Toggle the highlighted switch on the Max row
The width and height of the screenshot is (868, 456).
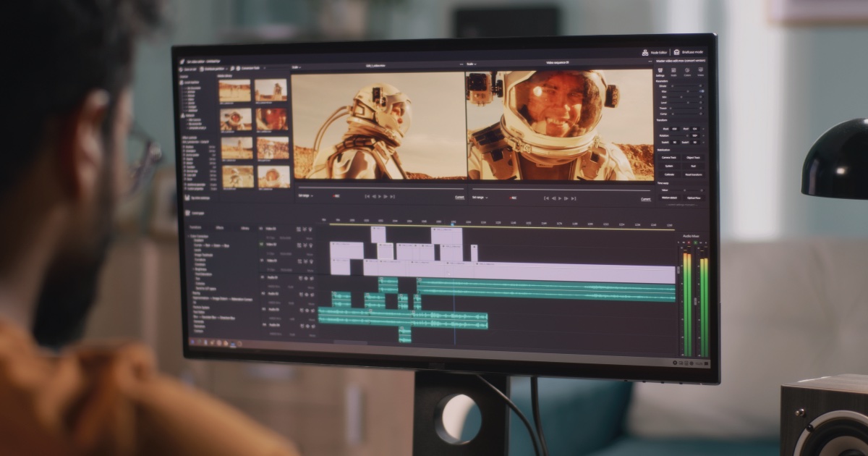pos(702,91)
